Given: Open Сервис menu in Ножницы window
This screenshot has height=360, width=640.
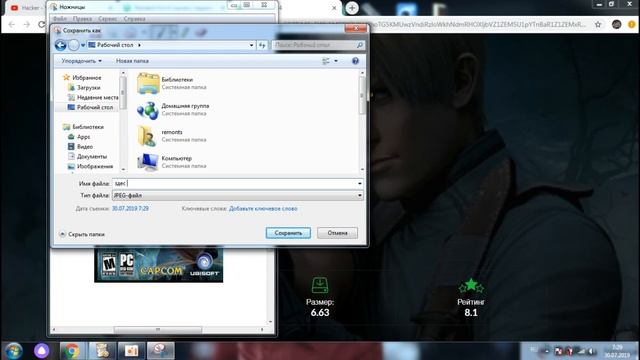Looking at the screenshot, I should point(108,19).
